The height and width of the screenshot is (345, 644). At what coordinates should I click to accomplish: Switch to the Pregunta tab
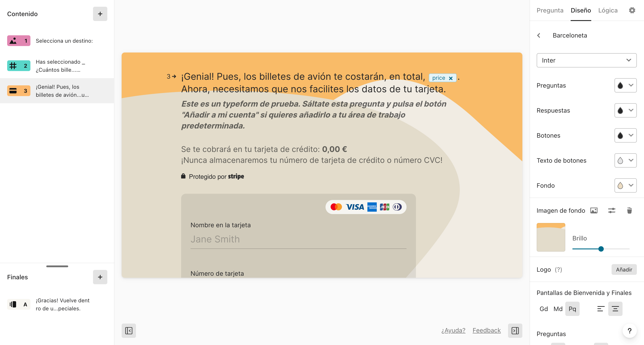coord(549,10)
